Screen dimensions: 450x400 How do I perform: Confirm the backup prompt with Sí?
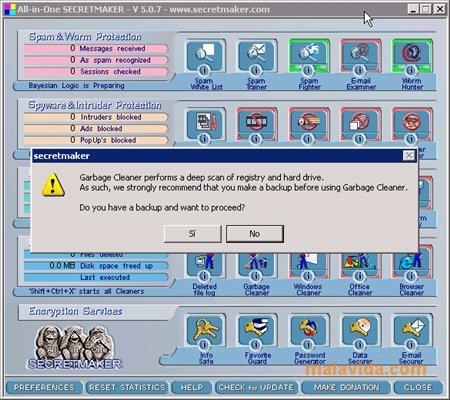(x=192, y=234)
